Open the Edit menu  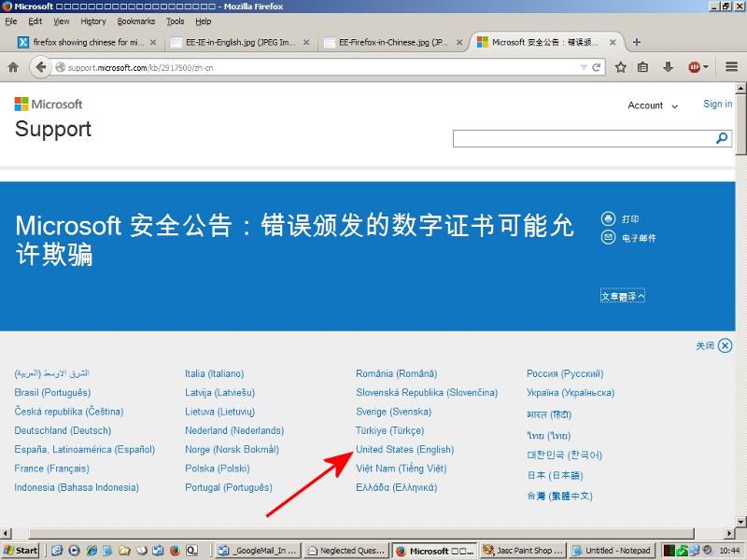click(x=35, y=21)
